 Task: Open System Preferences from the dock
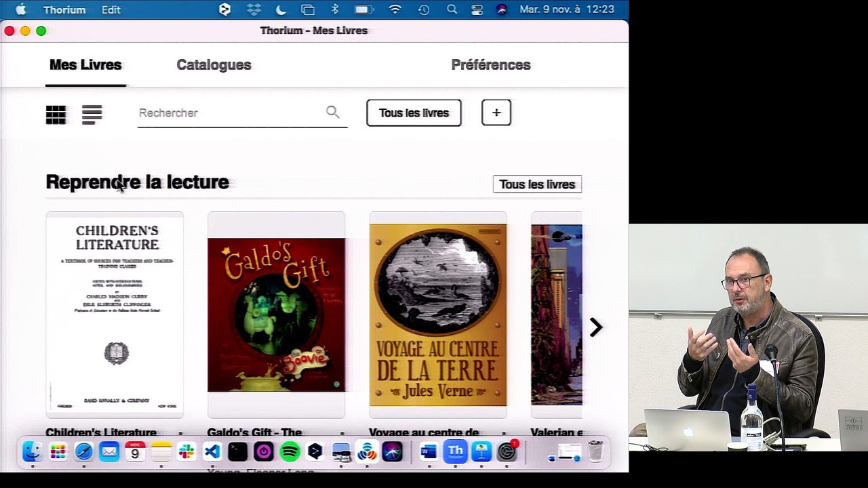click(507, 451)
